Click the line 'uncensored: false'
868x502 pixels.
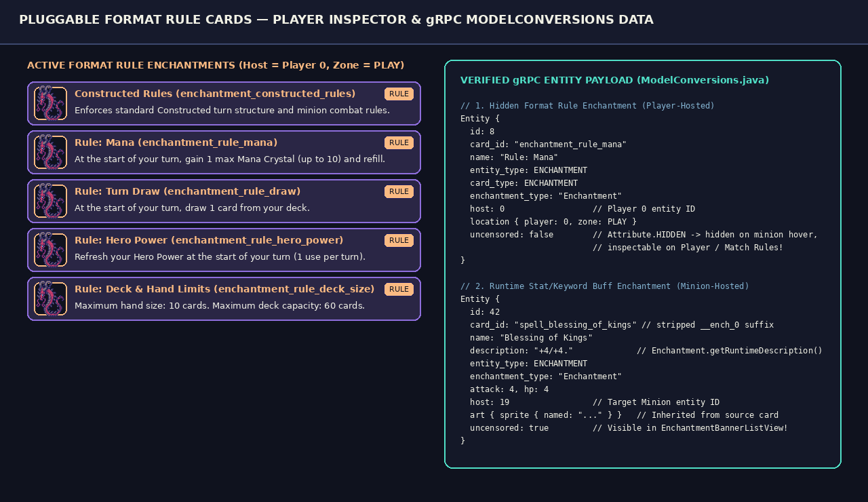point(511,235)
